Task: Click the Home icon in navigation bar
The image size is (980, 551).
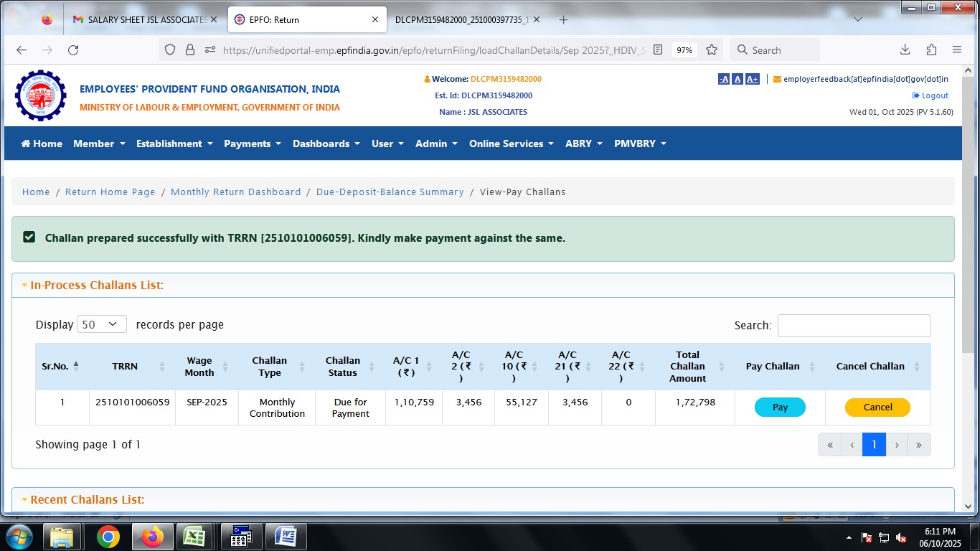Action: coord(42,143)
